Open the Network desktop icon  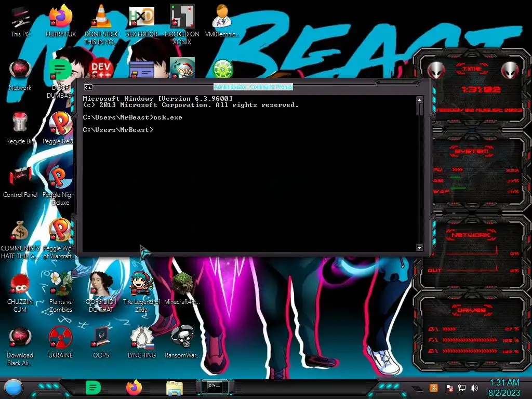[20, 75]
